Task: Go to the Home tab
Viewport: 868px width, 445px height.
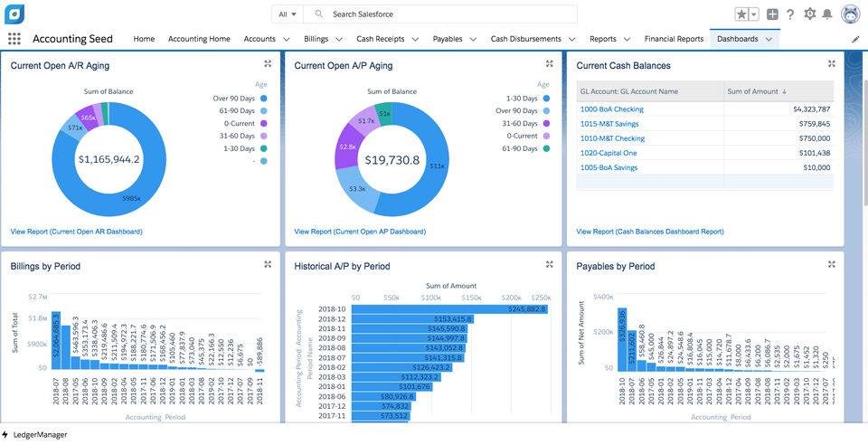Action: pos(144,39)
